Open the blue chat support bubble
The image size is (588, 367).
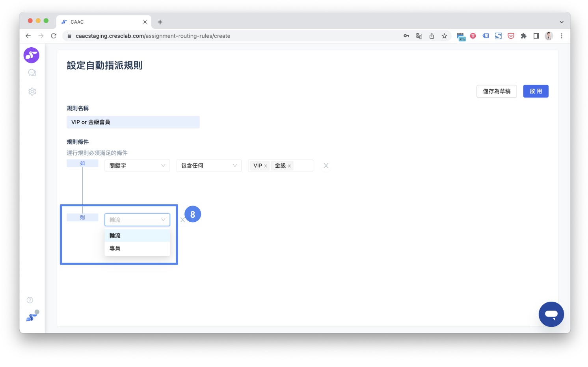[x=551, y=314]
